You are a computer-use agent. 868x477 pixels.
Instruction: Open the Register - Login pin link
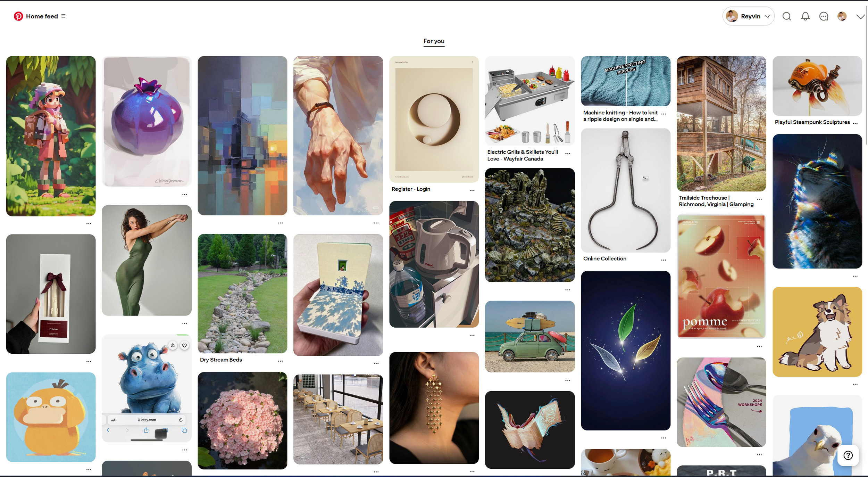click(x=411, y=189)
